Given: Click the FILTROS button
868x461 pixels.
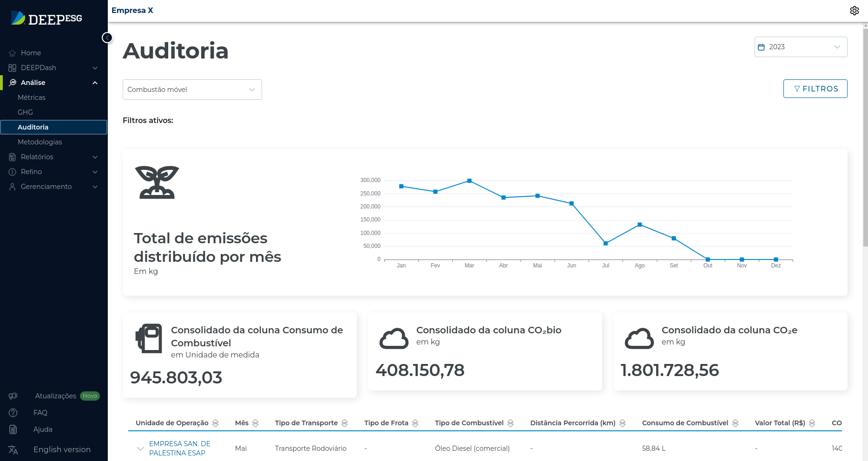Looking at the screenshot, I should pos(815,89).
